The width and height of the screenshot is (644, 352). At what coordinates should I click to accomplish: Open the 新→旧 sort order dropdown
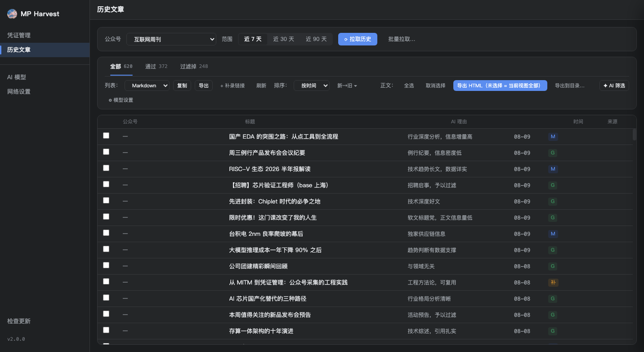point(347,86)
